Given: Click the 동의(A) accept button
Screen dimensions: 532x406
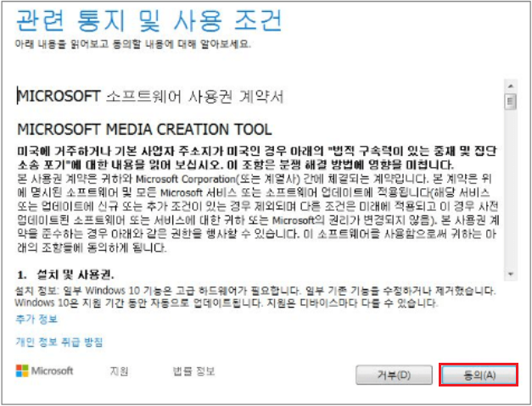Looking at the screenshot, I should (x=479, y=375).
